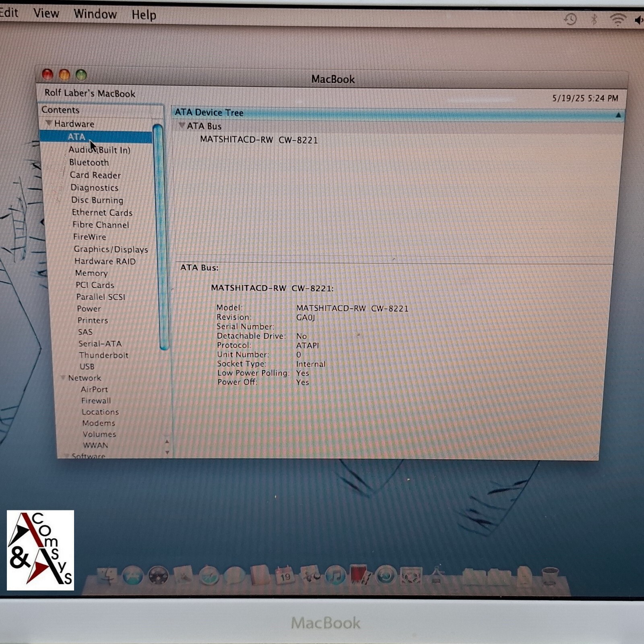Select Ethernet Cards in sidebar

[x=102, y=213]
